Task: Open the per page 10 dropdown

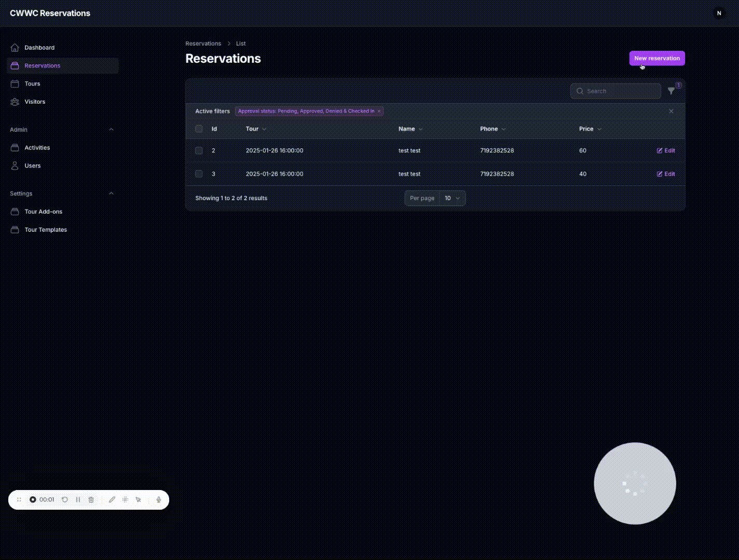Action: [450, 198]
